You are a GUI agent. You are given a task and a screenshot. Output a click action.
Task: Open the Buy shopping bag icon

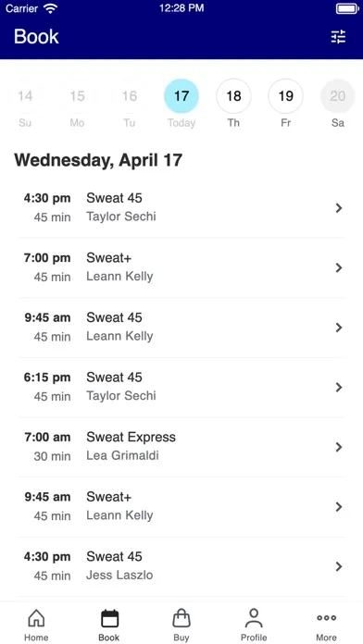pos(181,618)
